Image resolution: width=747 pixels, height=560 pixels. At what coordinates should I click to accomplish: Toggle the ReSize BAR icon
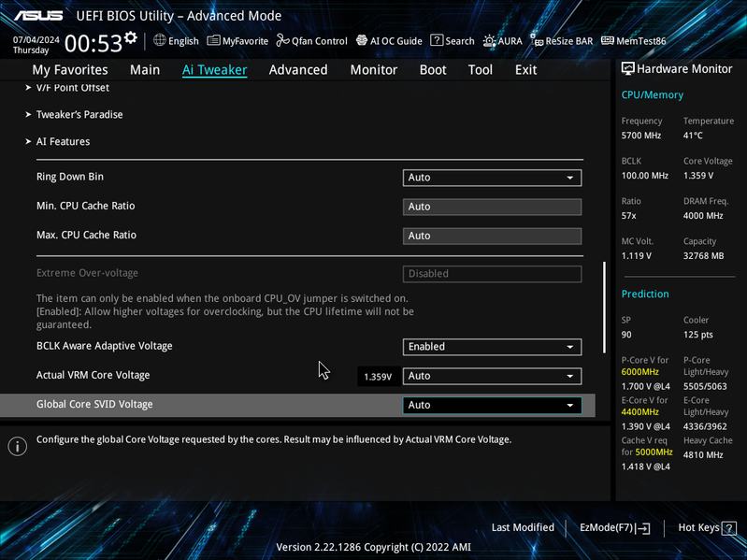click(x=537, y=40)
